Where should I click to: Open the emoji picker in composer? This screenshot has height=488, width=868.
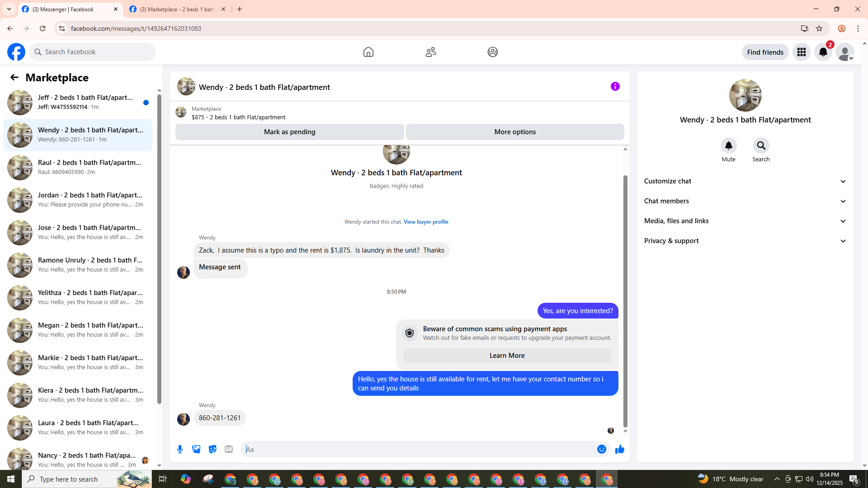(x=601, y=449)
